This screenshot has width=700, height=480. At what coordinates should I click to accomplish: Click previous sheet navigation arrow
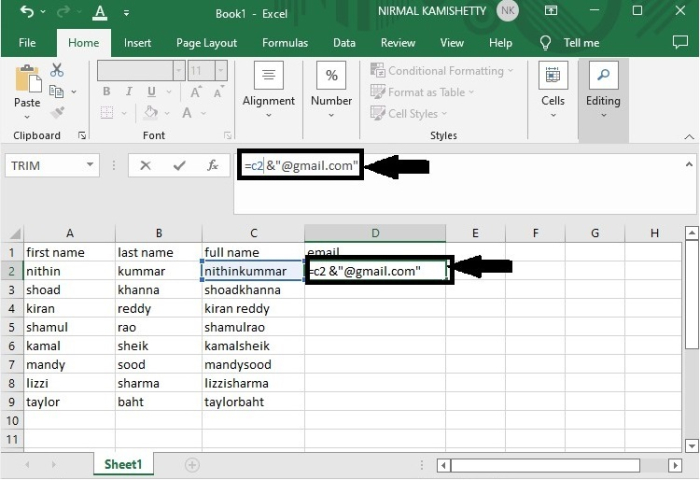[x=28, y=465]
